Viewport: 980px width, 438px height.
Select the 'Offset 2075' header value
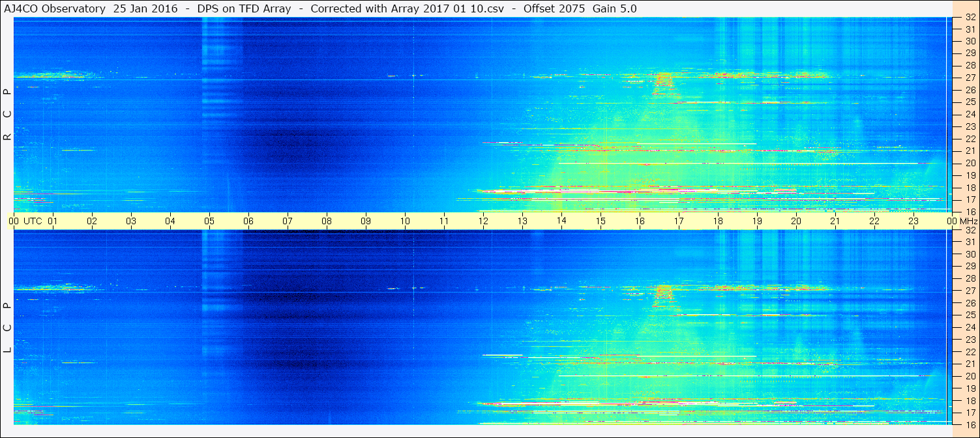click(x=554, y=8)
